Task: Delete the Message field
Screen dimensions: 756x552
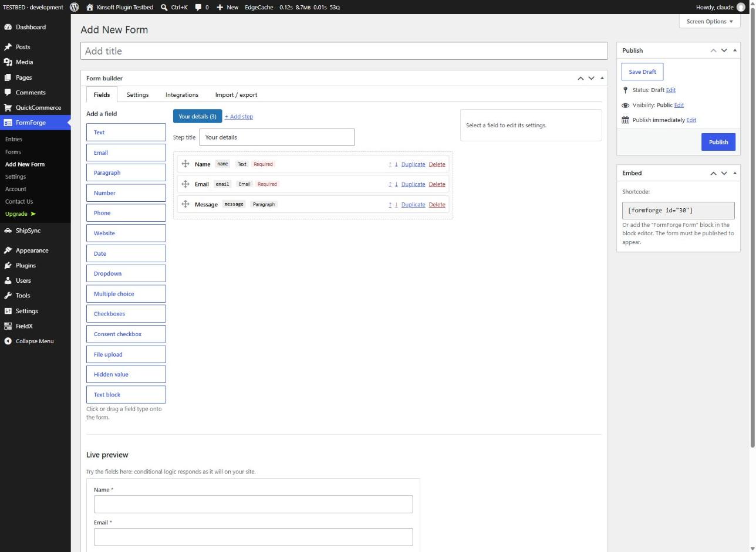Action: click(x=437, y=205)
